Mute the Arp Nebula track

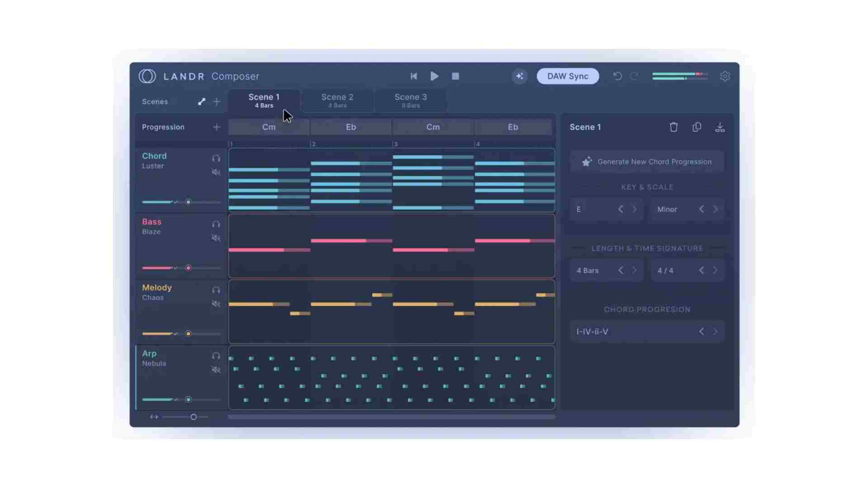click(216, 370)
